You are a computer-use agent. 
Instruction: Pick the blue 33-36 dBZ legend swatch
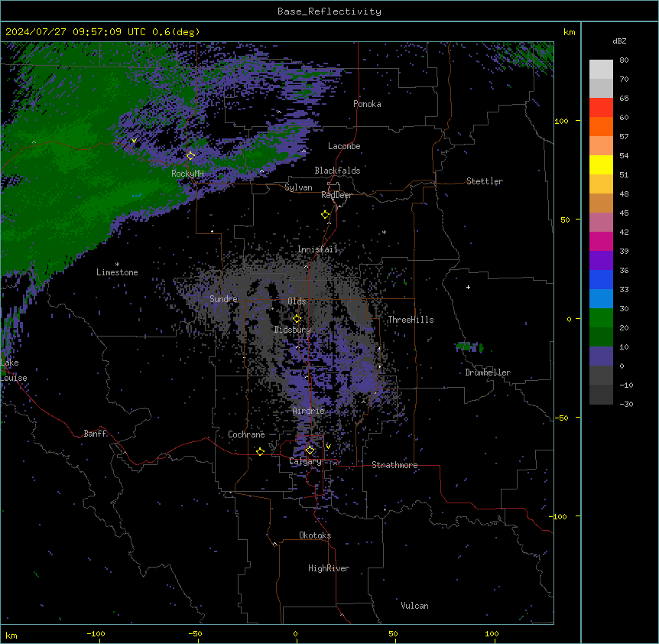(601, 279)
